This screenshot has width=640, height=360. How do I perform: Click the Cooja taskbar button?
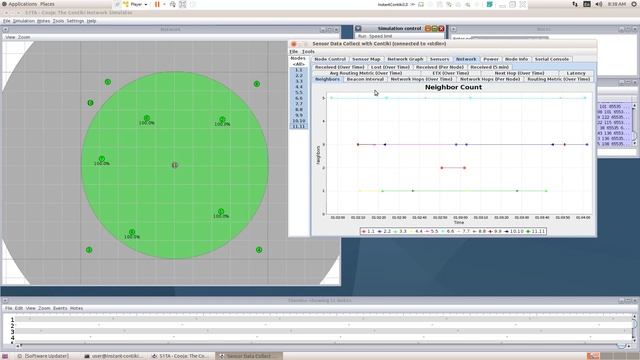180,356
